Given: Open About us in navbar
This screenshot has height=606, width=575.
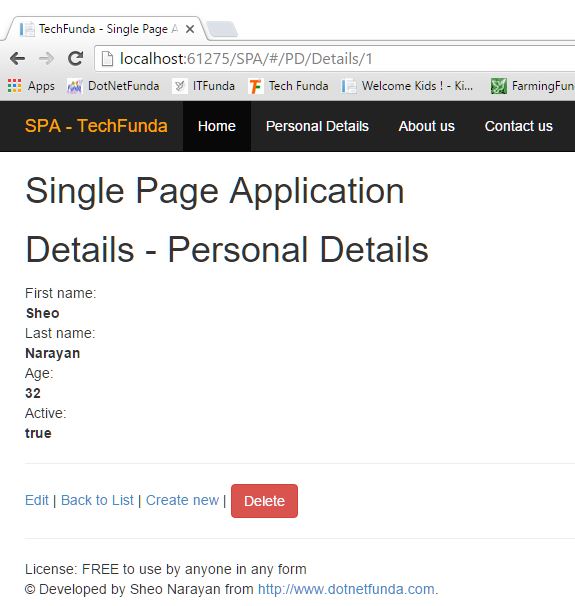Looking at the screenshot, I should [427, 126].
